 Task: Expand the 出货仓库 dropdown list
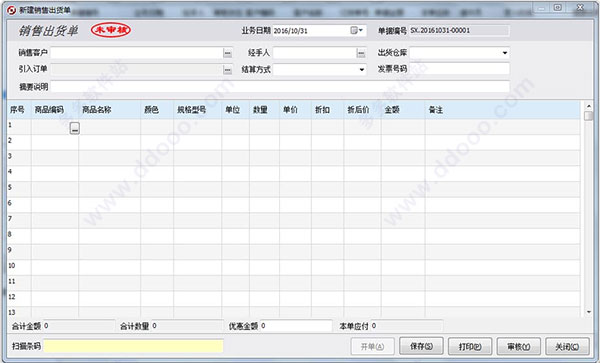(x=505, y=53)
